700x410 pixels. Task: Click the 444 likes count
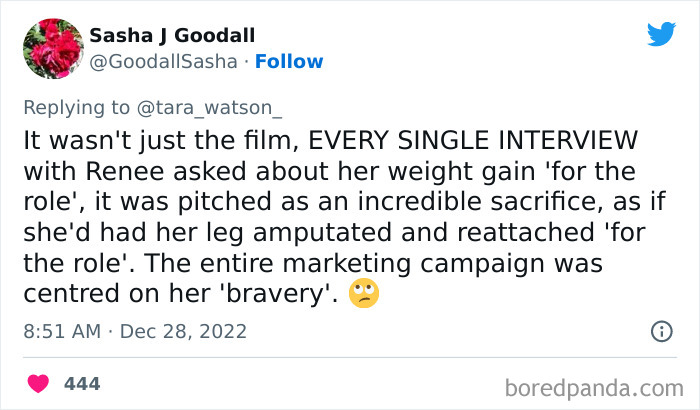(x=81, y=384)
